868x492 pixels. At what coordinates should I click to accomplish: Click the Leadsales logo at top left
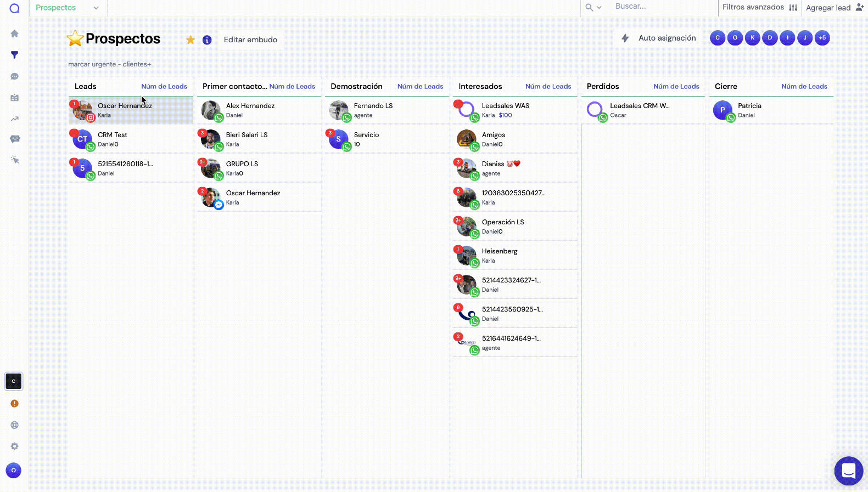[x=15, y=8]
